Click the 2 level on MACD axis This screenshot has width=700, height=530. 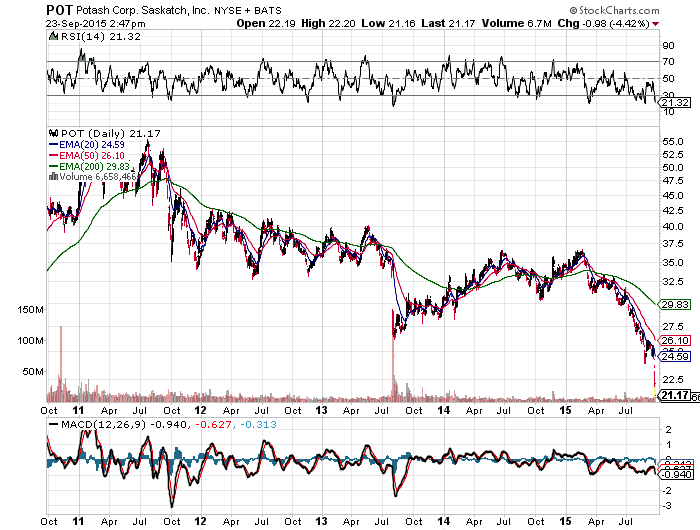(668, 430)
